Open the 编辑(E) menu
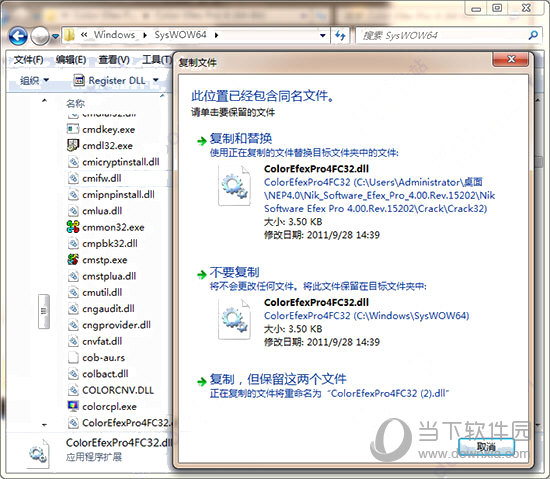 (x=71, y=60)
